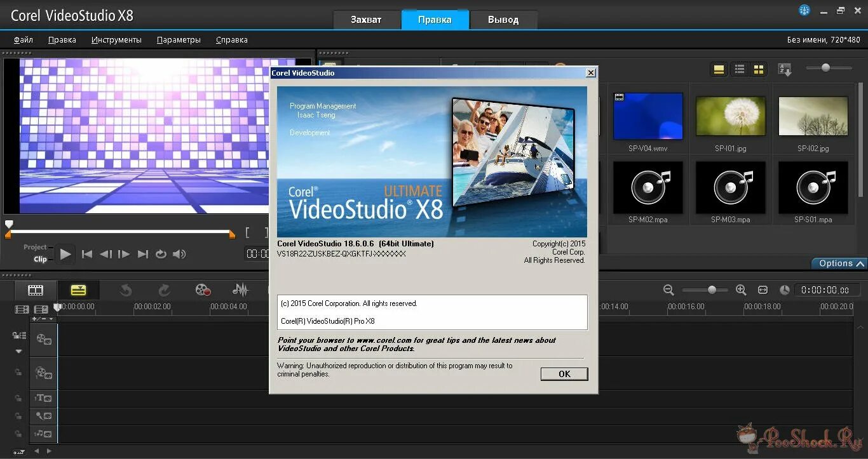The width and height of the screenshot is (868, 459).
Task: Click the Play button in preview controls
Action: (x=65, y=254)
